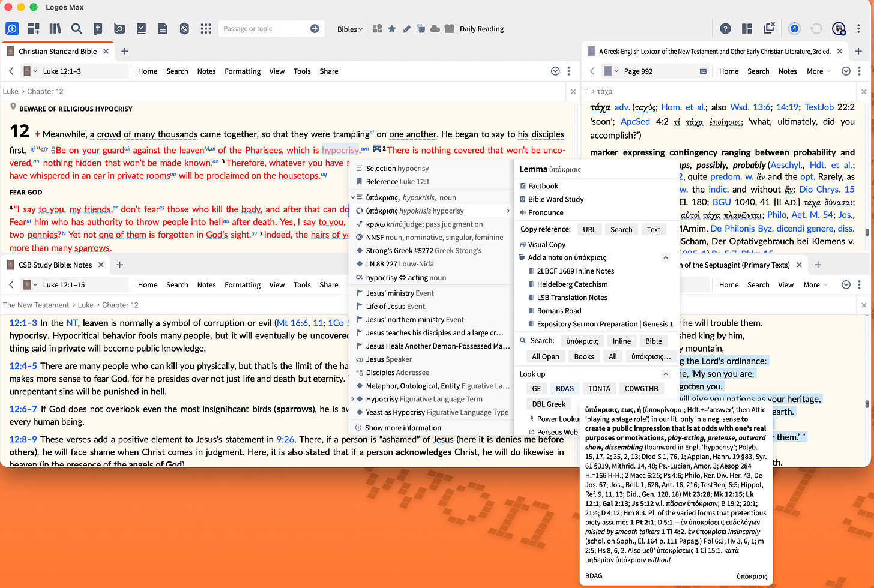
Task: Click the highlighter pen shortcut icon
Action: tap(406, 28)
